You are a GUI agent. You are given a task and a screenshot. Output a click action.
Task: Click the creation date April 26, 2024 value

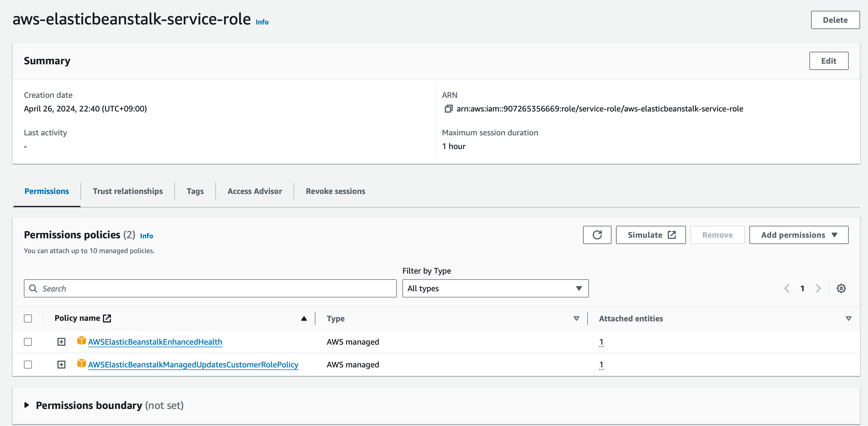click(85, 109)
